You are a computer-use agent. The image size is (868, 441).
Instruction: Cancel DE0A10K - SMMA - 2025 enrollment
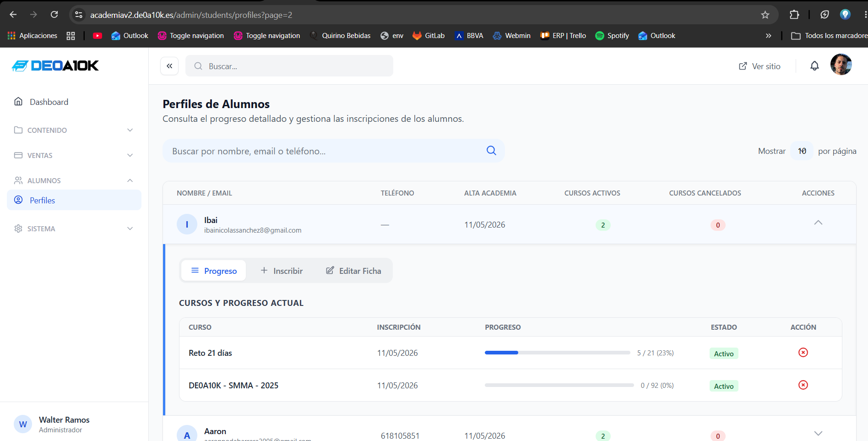[x=803, y=385]
